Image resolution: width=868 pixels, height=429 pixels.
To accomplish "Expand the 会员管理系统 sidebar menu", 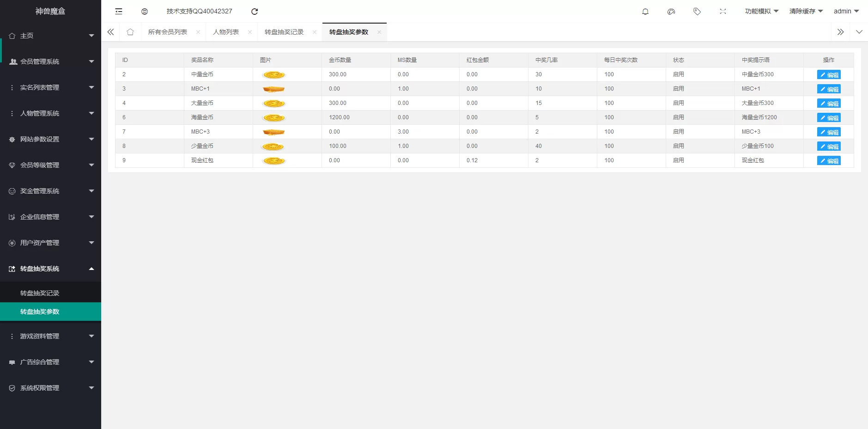I will tap(50, 61).
